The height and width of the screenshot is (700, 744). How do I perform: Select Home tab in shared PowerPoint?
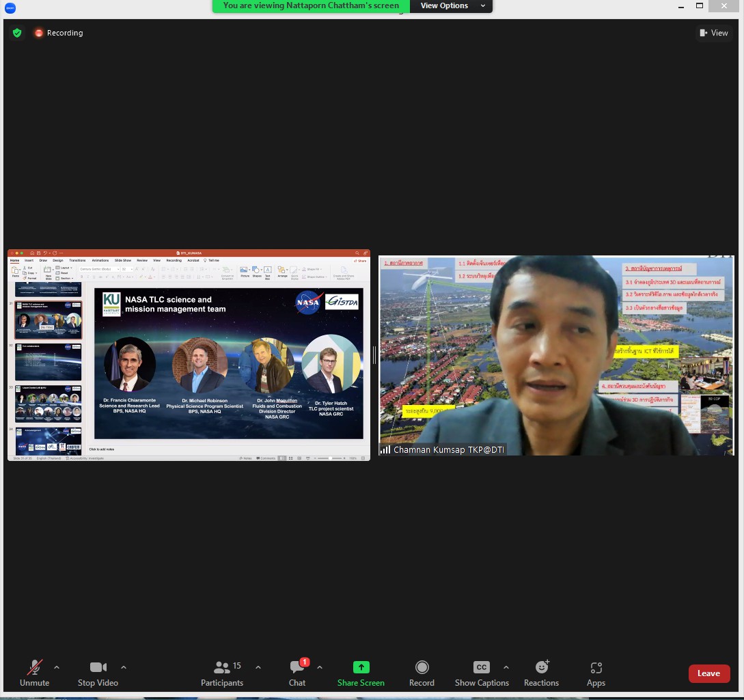[x=15, y=260]
